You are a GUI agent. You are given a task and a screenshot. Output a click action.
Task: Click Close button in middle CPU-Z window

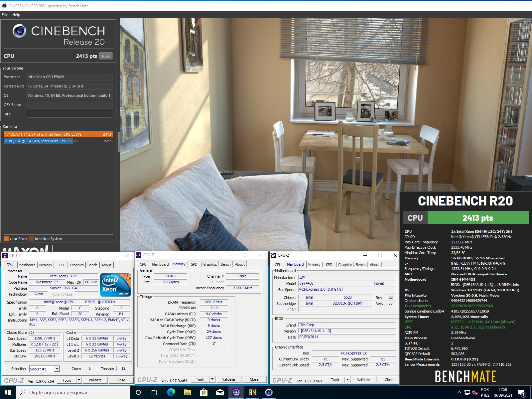coord(254,379)
